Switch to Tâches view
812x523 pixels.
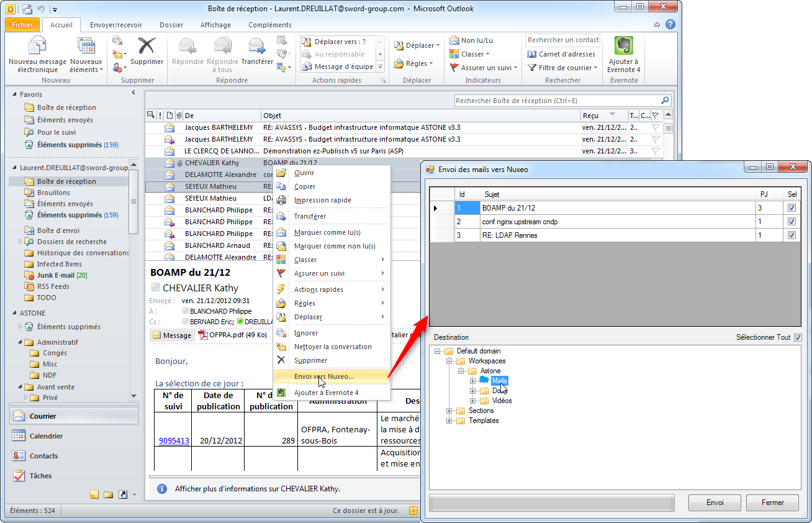click(x=73, y=476)
